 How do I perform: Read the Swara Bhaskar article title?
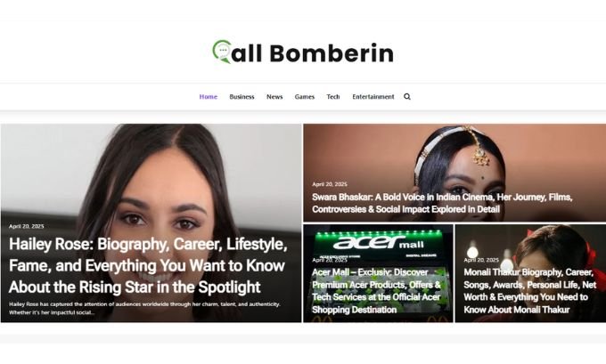(x=442, y=203)
